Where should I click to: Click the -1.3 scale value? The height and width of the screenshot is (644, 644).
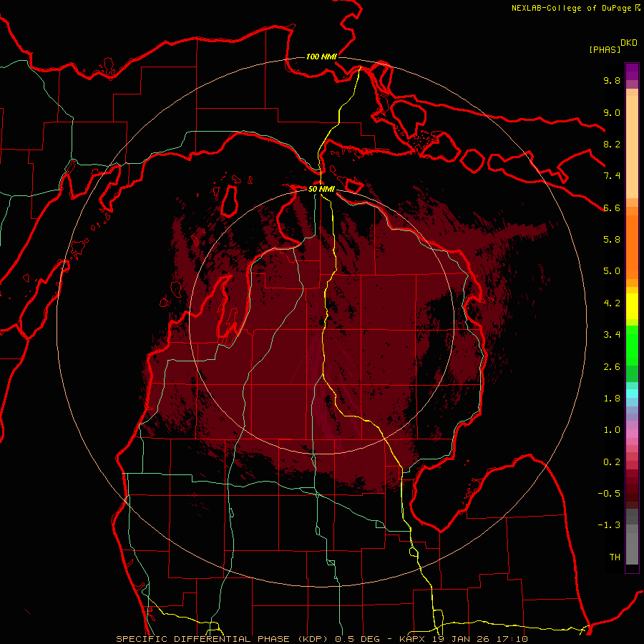pos(609,525)
